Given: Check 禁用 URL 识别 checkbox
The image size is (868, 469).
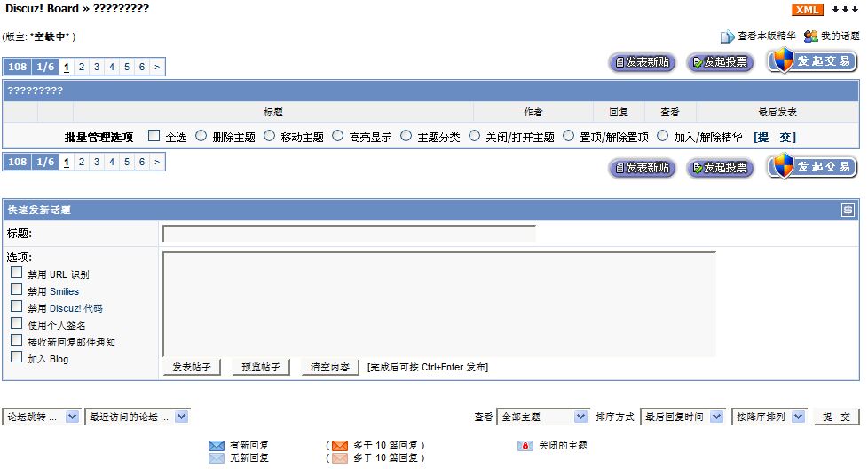Looking at the screenshot, I should tap(17, 273).
